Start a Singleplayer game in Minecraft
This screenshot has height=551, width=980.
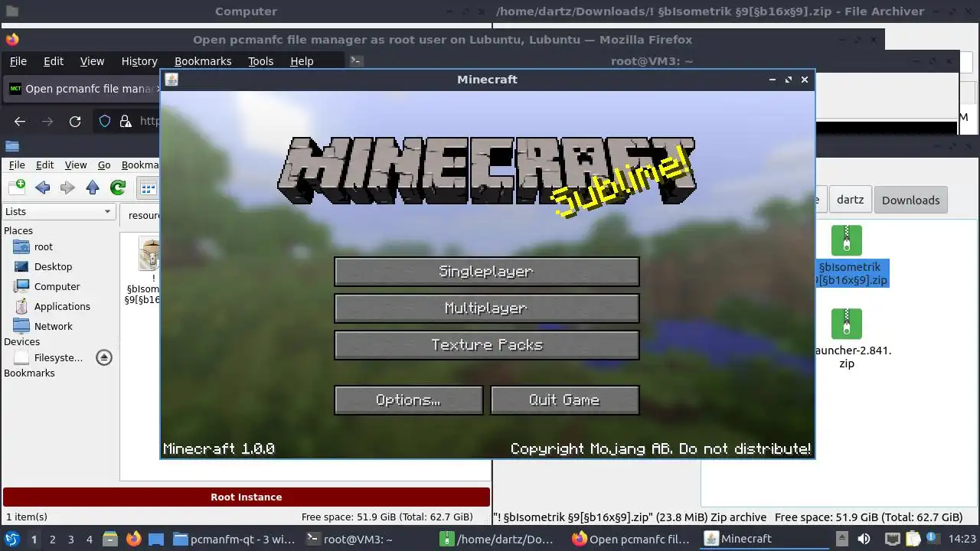[487, 272]
